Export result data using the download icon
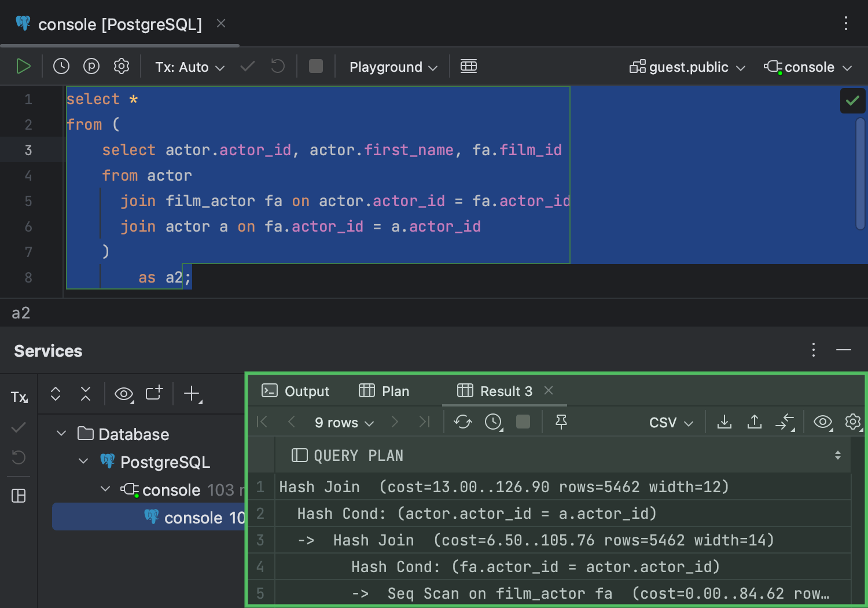 coord(724,422)
